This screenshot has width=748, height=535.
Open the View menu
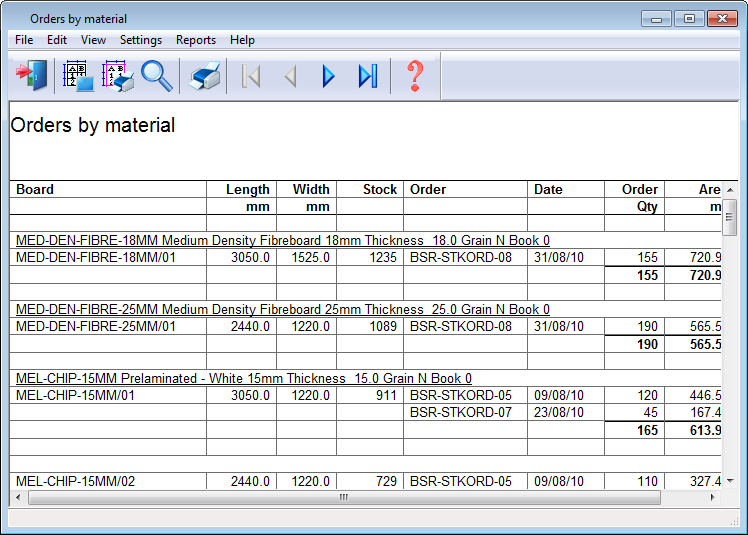coord(93,40)
